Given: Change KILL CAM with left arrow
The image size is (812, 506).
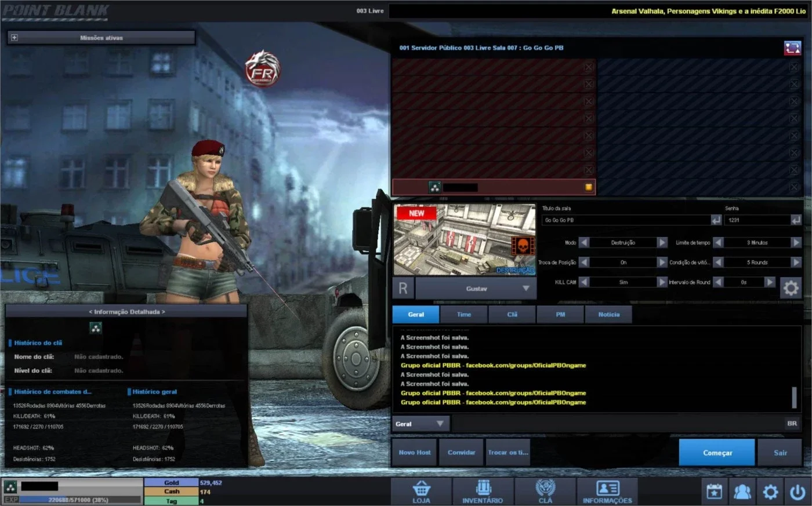Looking at the screenshot, I should coord(584,282).
